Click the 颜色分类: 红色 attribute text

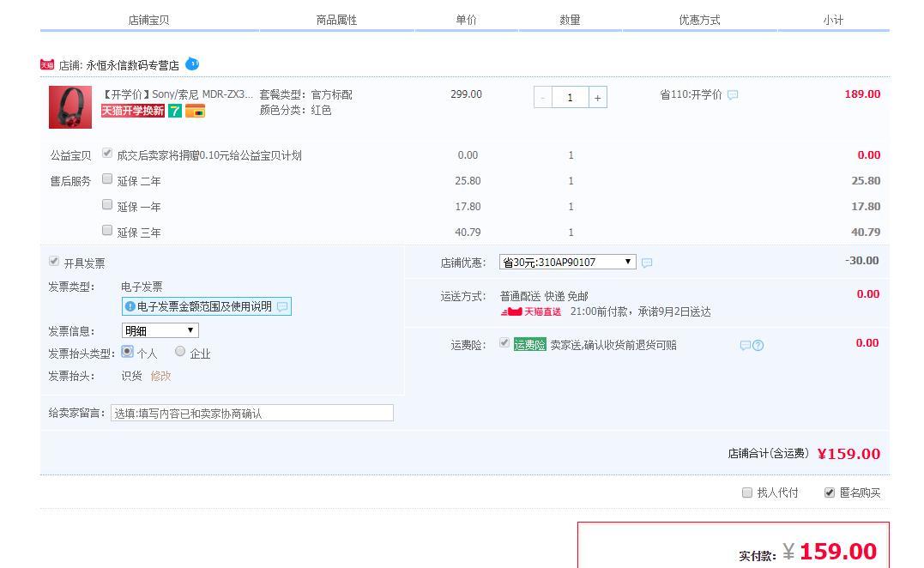pyautogui.click(x=295, y=110)
